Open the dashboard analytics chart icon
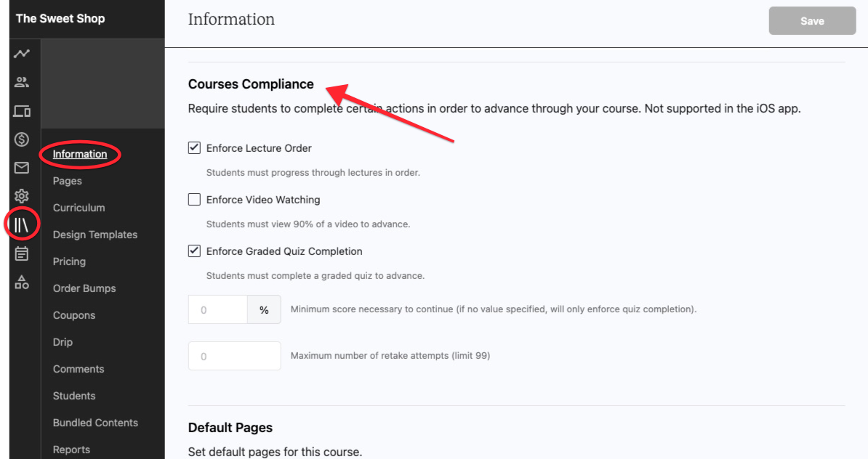This screenshot has width=868, height=459. click(x=22, y=54)
